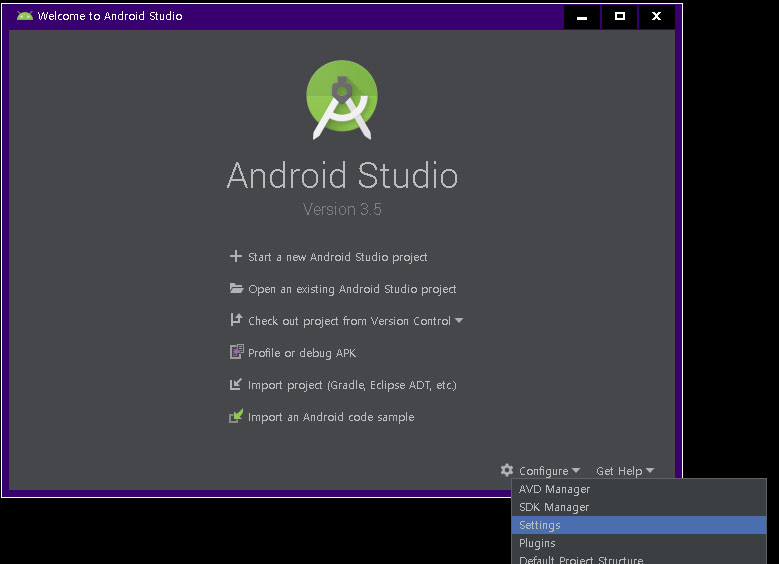Click the import project arrow icon

(x=235, y=384)
